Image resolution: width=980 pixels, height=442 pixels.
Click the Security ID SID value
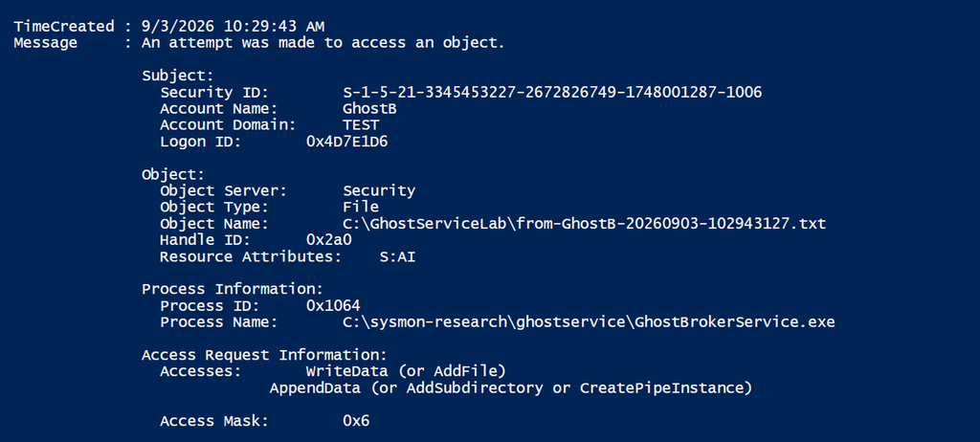click(x=552, y=93)
